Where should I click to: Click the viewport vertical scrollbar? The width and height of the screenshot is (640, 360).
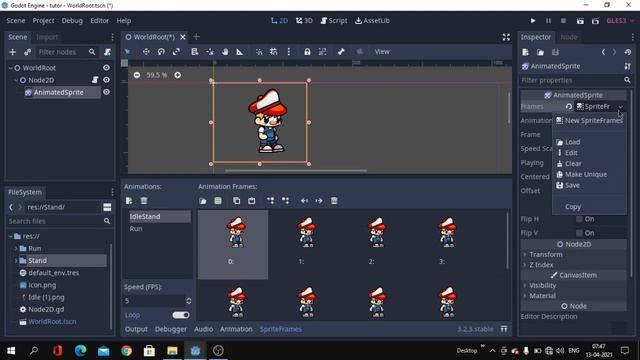[x=509, y=108]
